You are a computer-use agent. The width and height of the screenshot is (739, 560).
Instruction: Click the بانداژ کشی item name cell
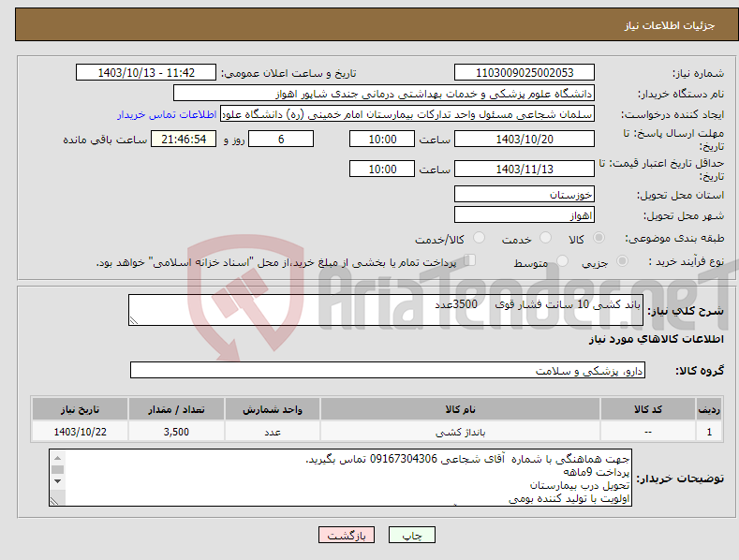pyautogui.click(x=460, y=432)
